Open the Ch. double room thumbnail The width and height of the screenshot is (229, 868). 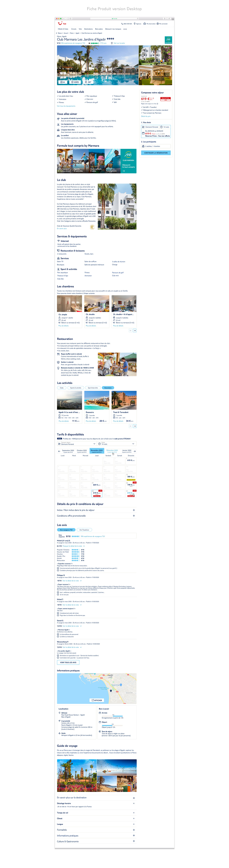pos(97,304)
